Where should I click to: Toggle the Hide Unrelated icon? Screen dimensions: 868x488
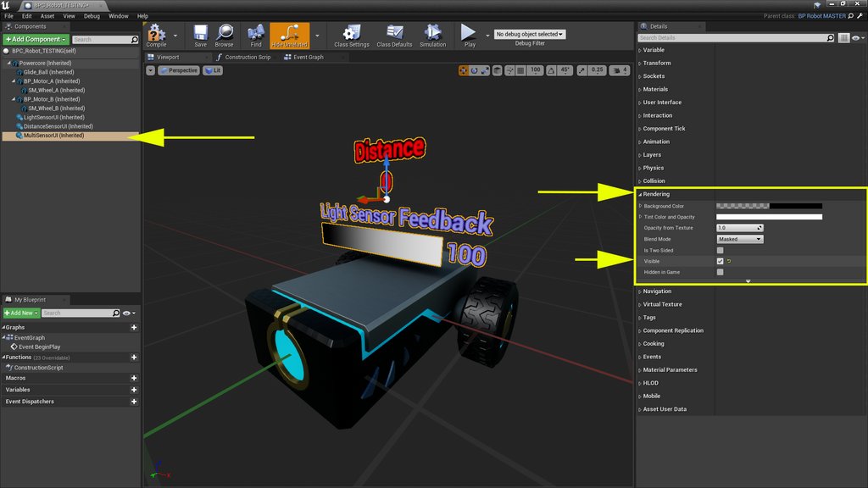[x=290, y=36]
